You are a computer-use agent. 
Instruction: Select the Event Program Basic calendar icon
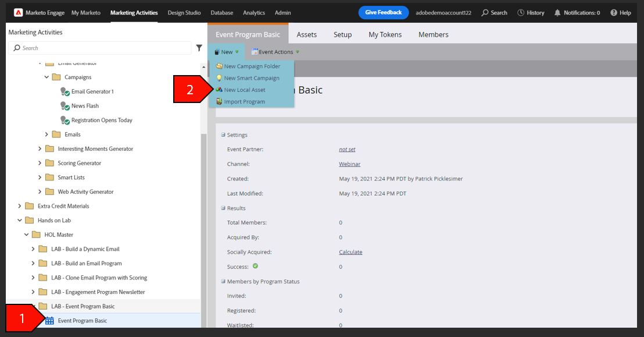point(49,321)
